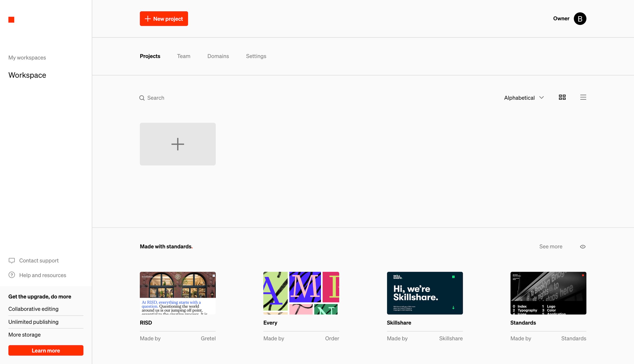Open the Domains tab
This screenshot has width=634, height=364.
[218, 56]
